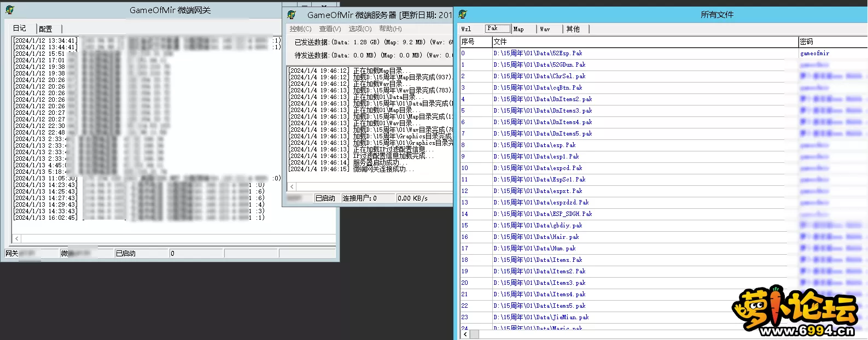Open the 选项(O) menu
The width and height of the screenshot is (868, 340).
360,29
